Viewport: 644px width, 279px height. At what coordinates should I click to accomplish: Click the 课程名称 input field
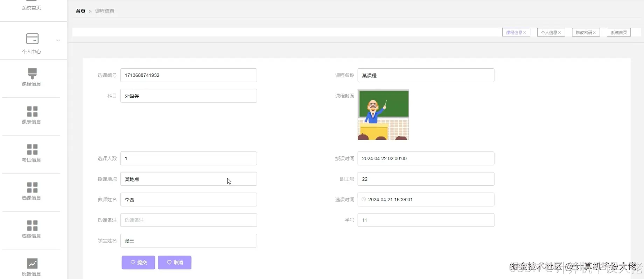point(426,75)
